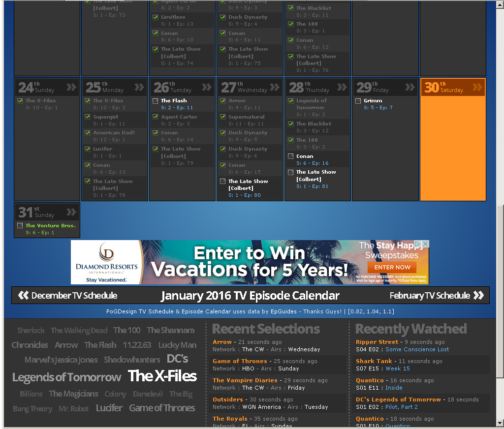This screenshot has width=504, height=429.
Task: Open Inside episode link for Quantico
Action: point(394,388)
